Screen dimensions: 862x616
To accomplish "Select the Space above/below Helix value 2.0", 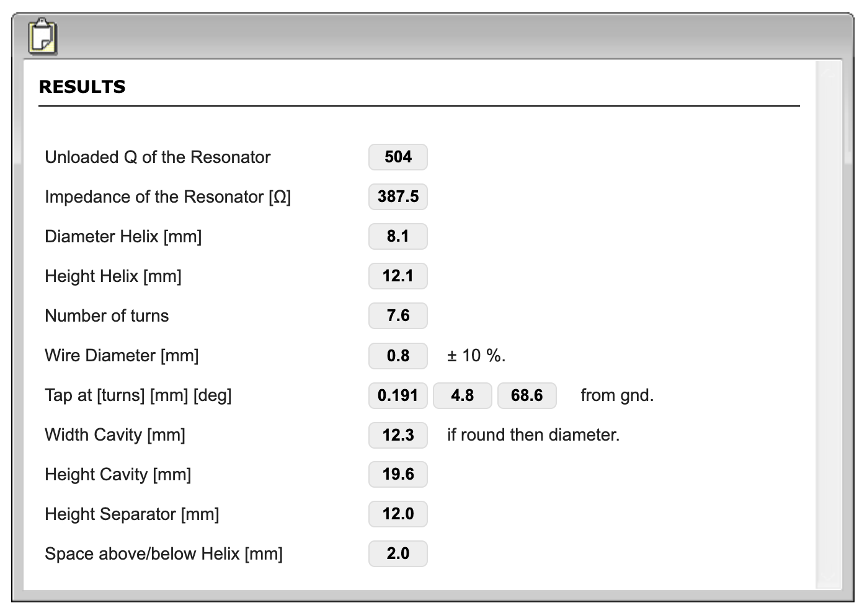I will [x=398, y=553].
